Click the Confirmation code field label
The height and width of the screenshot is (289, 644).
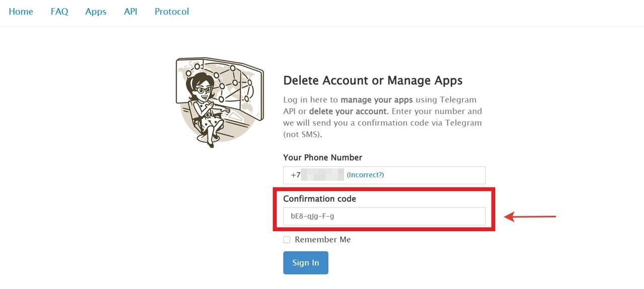pyautogui.click(x=319, y=199)
